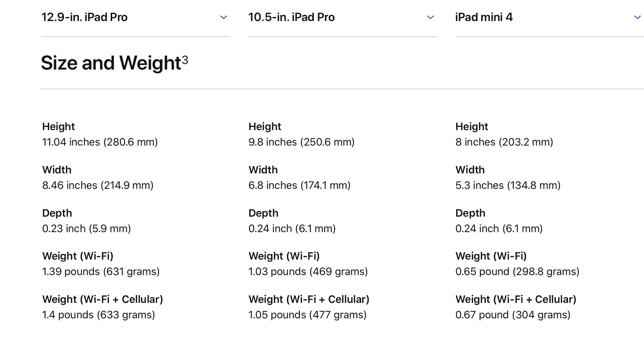Click the 8 inches (203.2 mm) height value
The width and height of the screenshot is (644, 352).
tap(504, 142)
